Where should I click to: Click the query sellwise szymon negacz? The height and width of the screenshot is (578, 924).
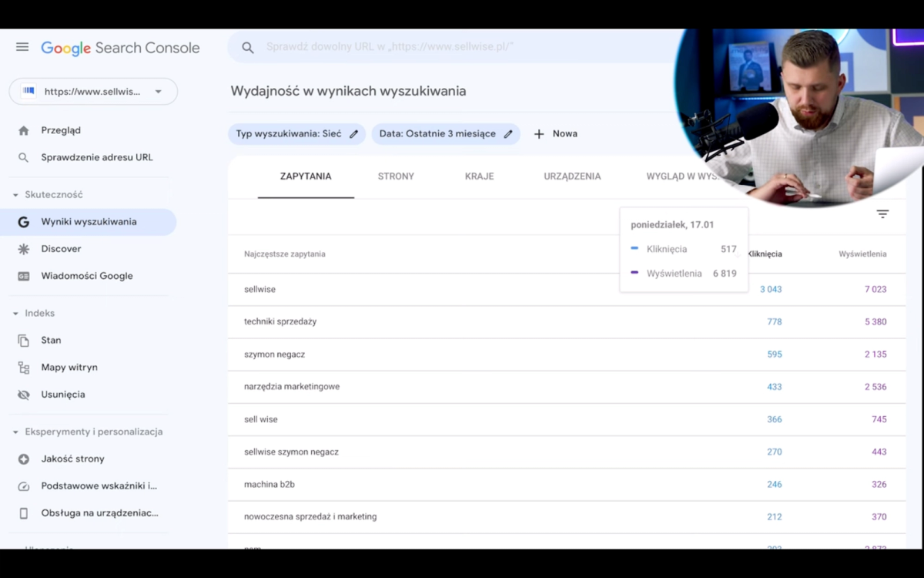pos(291,452)
